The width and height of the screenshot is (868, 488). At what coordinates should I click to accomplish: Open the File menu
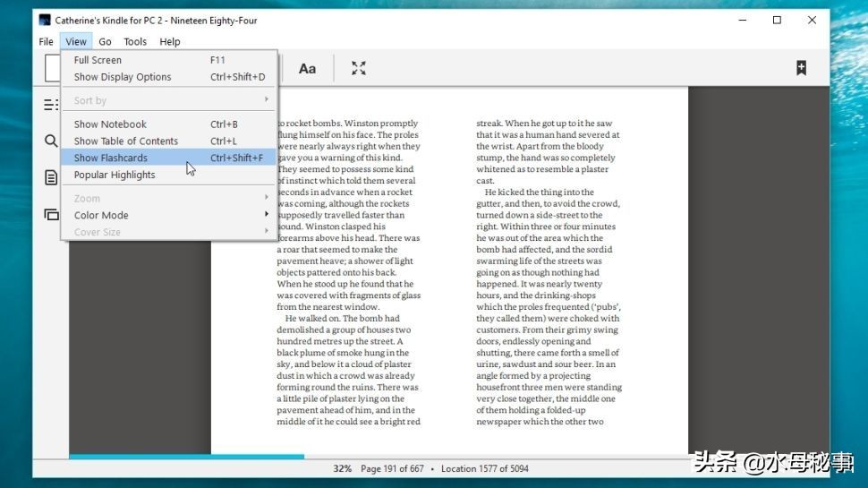(46, 41)
